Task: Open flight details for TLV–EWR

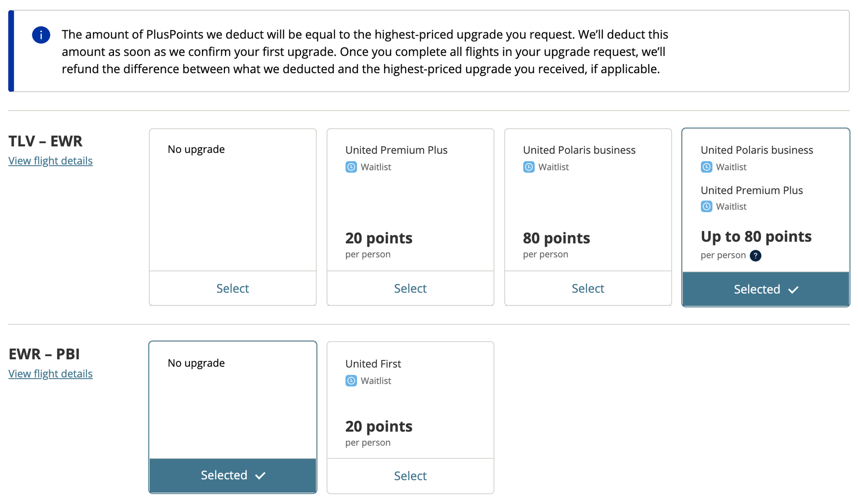Action: (x=50, y=161)
